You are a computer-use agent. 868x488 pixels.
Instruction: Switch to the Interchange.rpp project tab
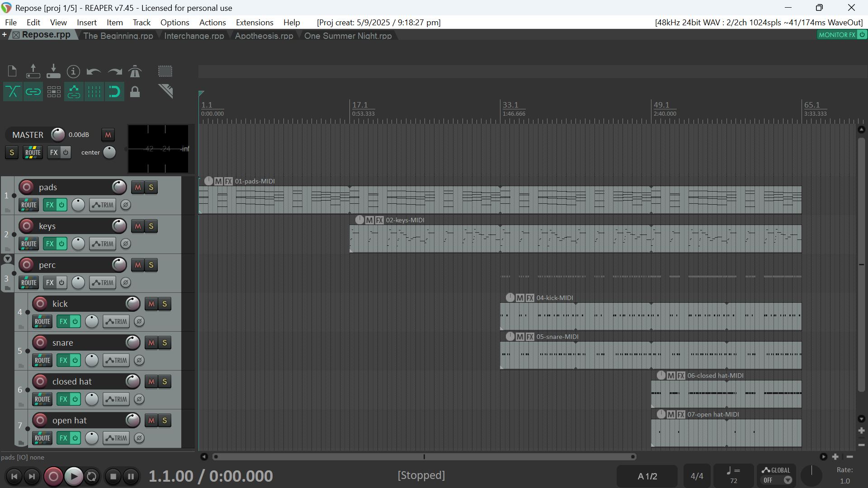[x=194, y=36]
